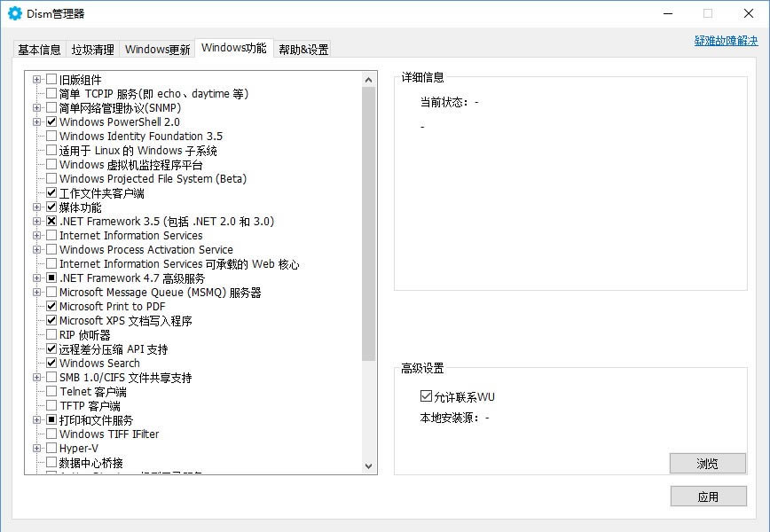This screenshot has height=532, width=770.
Task: Uncheck the Microsoft Print to PDF checkbox
Action: pos(51,306)
